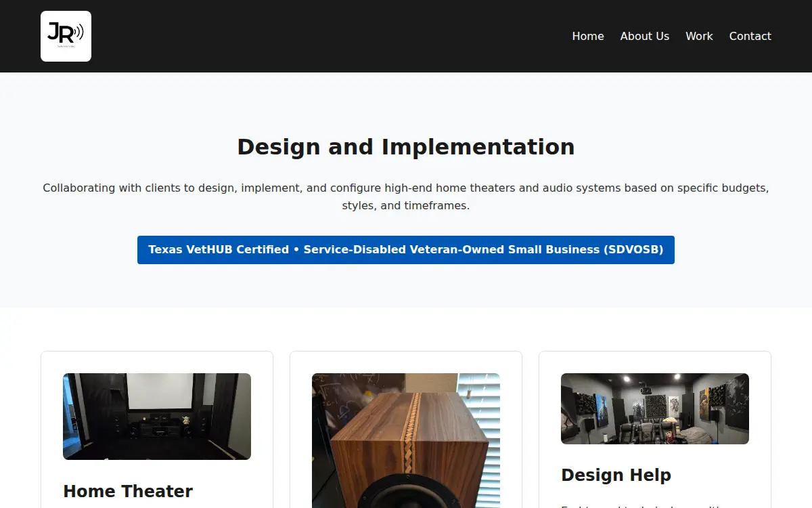Click the paragraph starting 'Collaborating with clients'

tap(406, 196)
